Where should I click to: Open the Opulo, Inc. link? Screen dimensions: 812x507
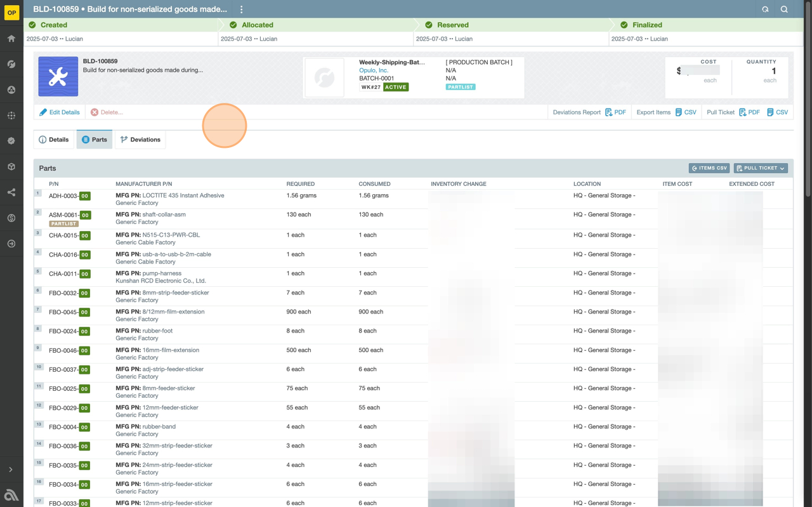374,70
